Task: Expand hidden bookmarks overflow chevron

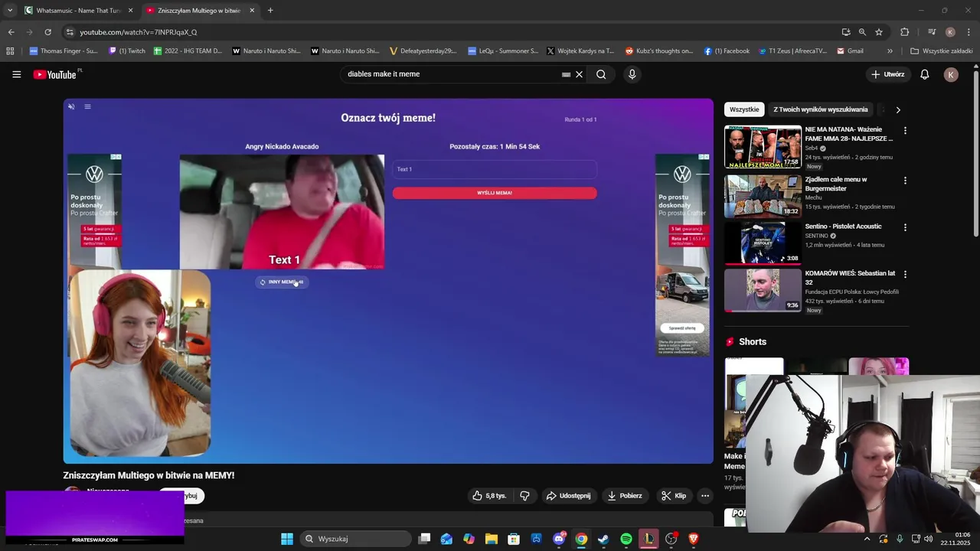Action: pos(890,51)
